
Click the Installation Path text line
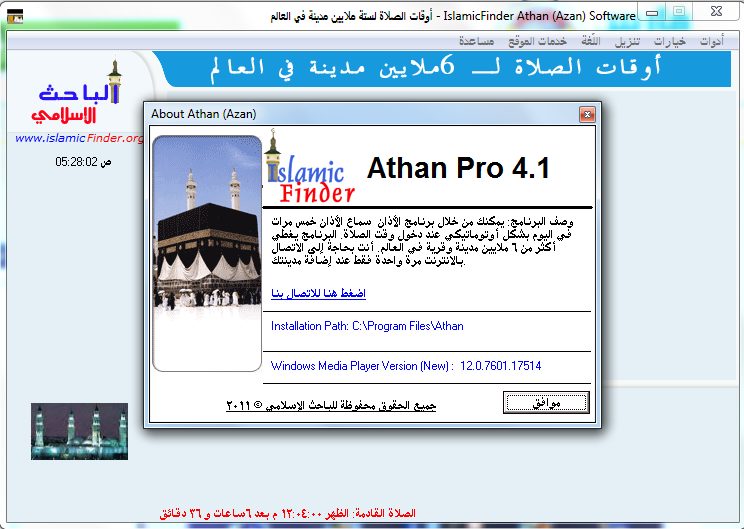point(367,326)
